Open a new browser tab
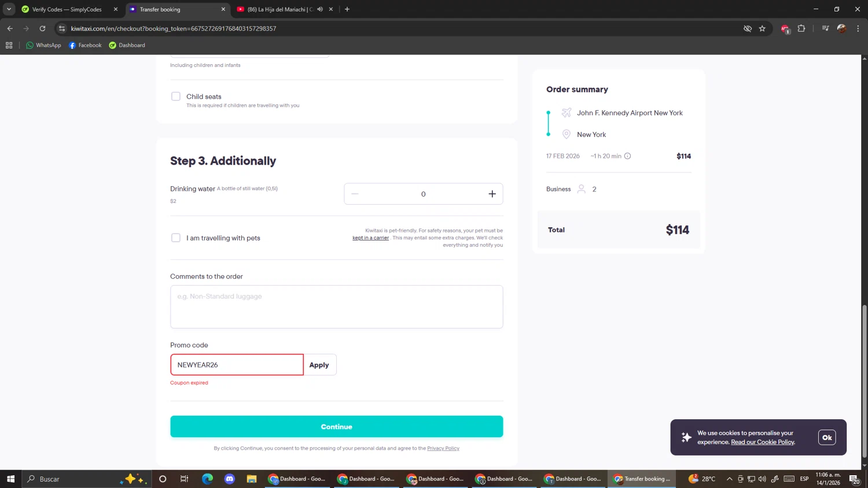Image resolution: width=868 pixels, height=488 pixels. click(x=347, y=9)
